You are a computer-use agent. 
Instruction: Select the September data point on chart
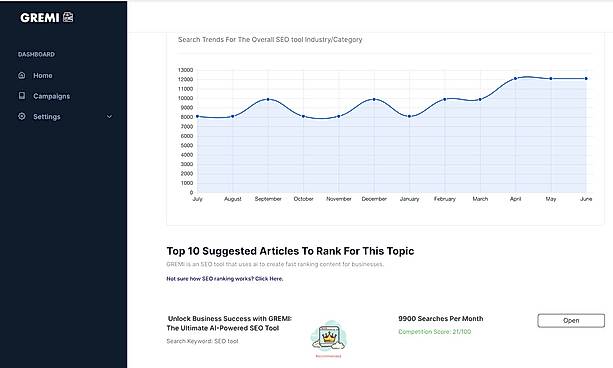tap(268, 99)
